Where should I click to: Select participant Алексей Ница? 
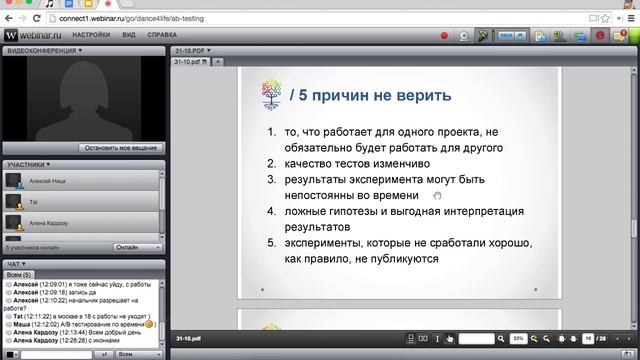(x=80, y=181)
